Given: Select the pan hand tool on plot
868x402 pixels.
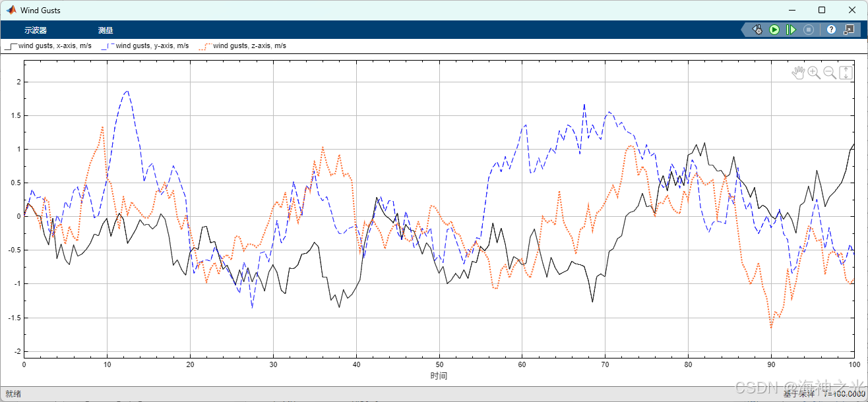Looking at the screenshot, I should [798, 73].
